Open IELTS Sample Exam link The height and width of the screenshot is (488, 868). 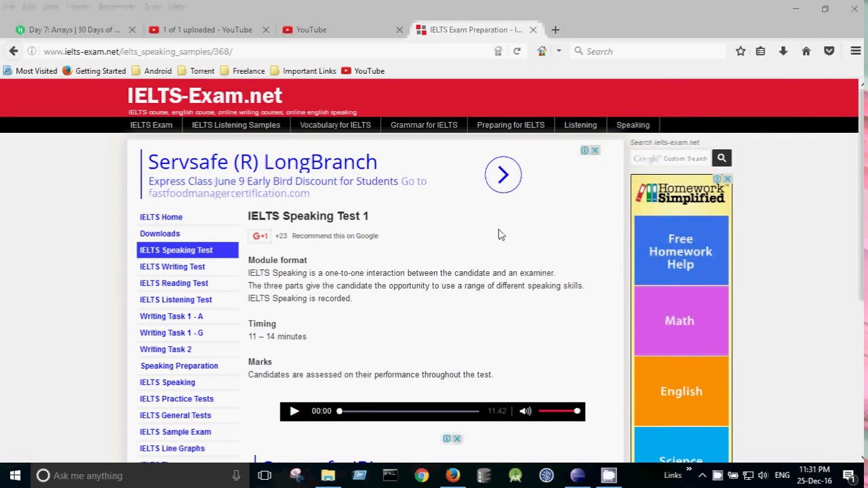tap(175, 432)
